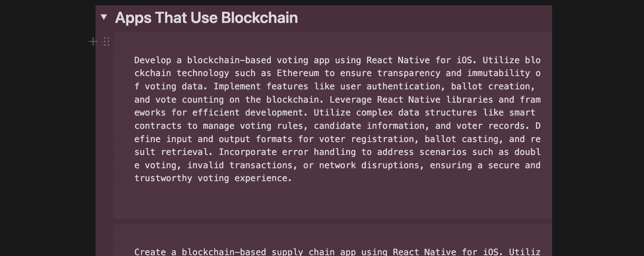This screenshot has width=644, height=256.
Task: Click the word Ethereum in first block
Action: tap(298, 73)
